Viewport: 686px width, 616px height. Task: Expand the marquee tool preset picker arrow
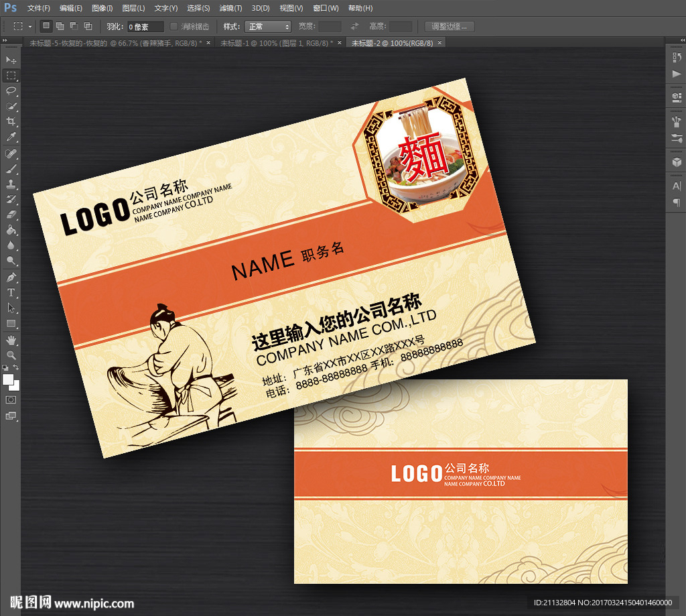pos(30,27)
